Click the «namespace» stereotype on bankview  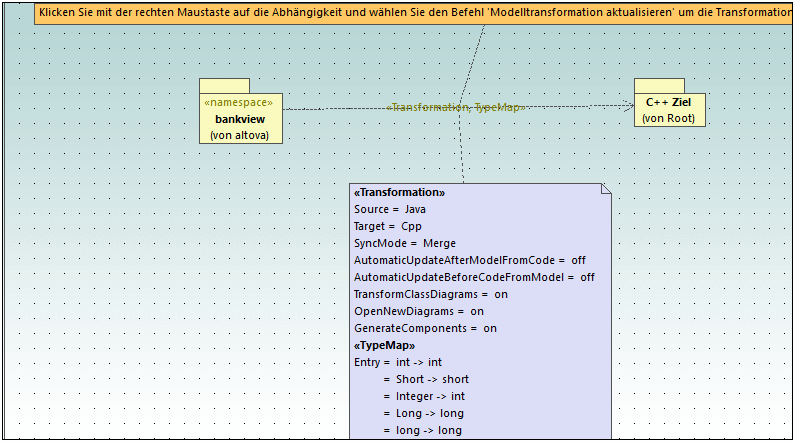coord(240,103)
